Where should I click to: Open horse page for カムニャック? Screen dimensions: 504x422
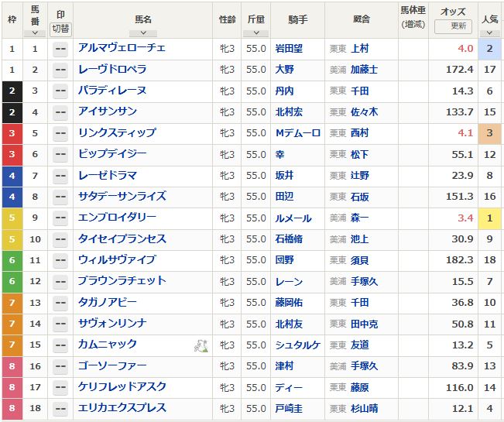(108, 345)
